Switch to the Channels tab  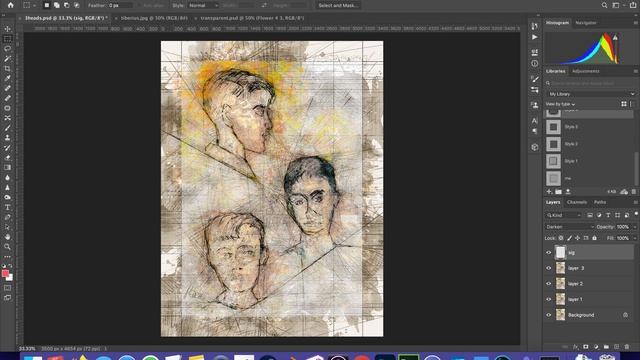point(577,202)
